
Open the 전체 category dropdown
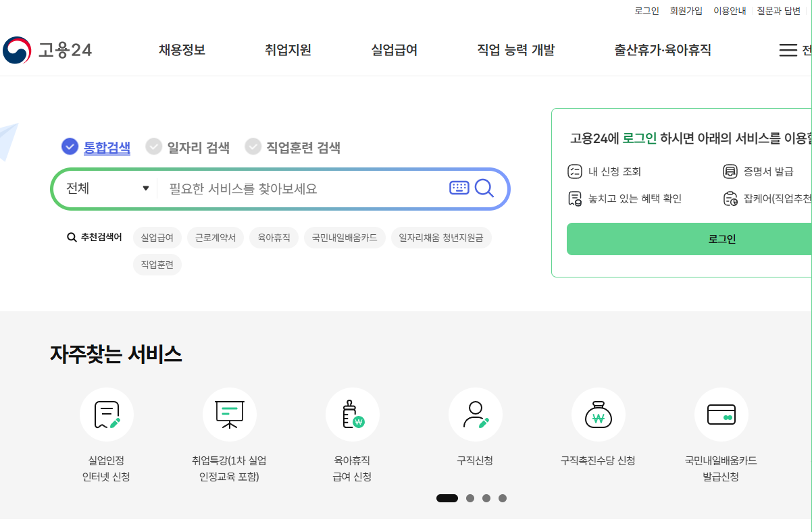coord(107,188)
